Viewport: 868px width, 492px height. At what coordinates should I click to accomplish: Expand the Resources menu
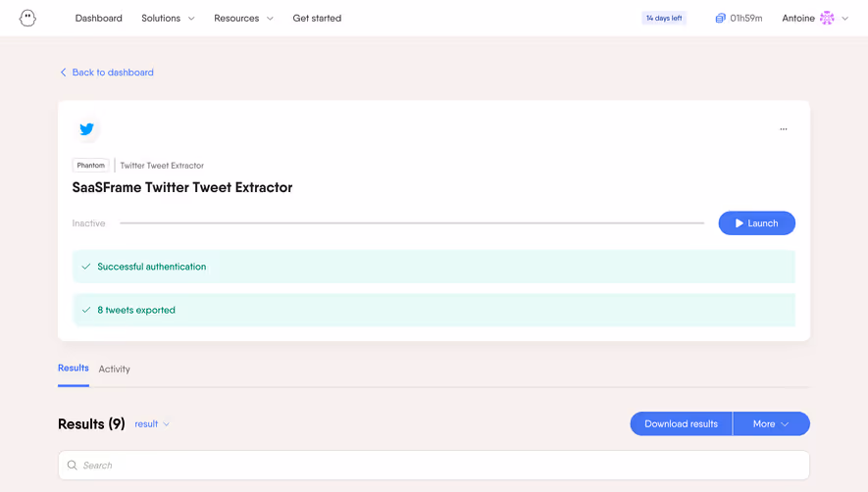pyautogui.click(x=243, y=19)
